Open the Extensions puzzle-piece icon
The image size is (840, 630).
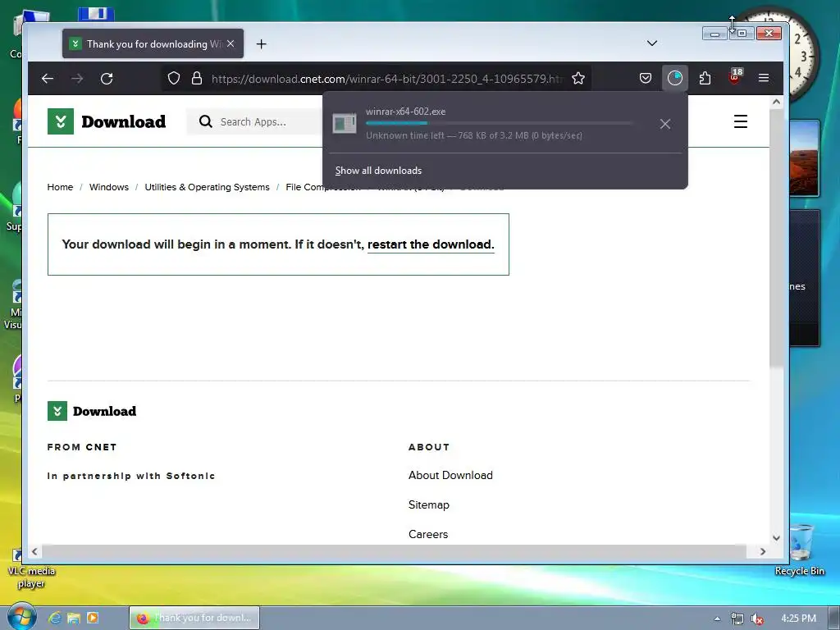pyautogui.click(x=705, y=78)
